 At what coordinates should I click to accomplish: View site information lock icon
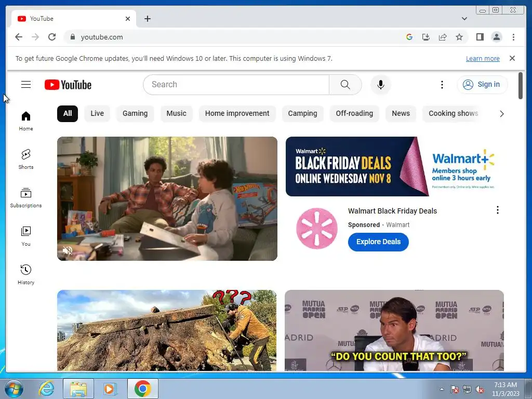[x=72, y=37]
